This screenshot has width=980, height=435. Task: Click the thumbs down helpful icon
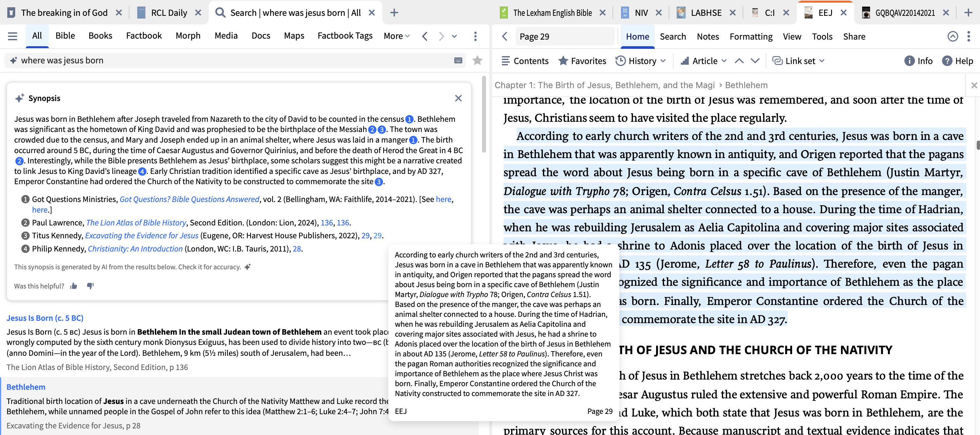click(90, 286)
